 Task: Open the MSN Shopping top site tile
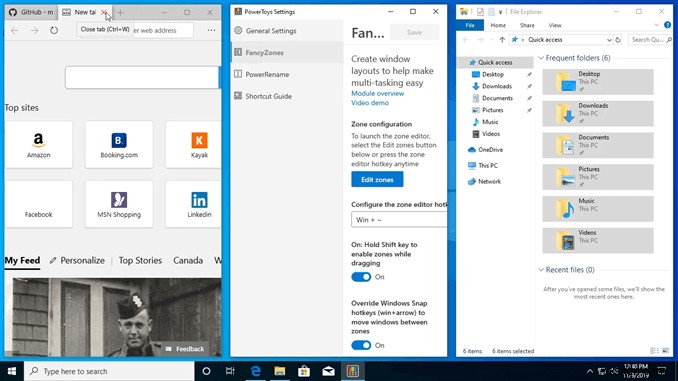coord(119,204)
